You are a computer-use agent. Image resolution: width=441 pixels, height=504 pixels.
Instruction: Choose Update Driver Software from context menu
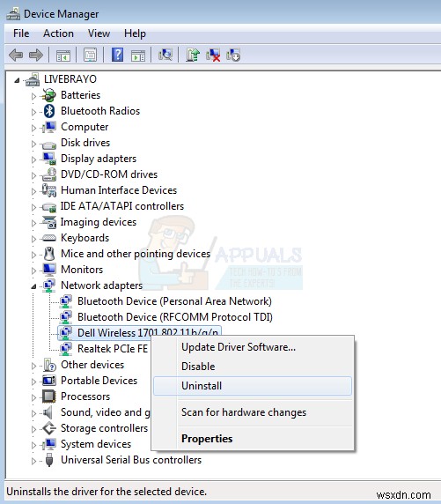(x=253, y=347)
